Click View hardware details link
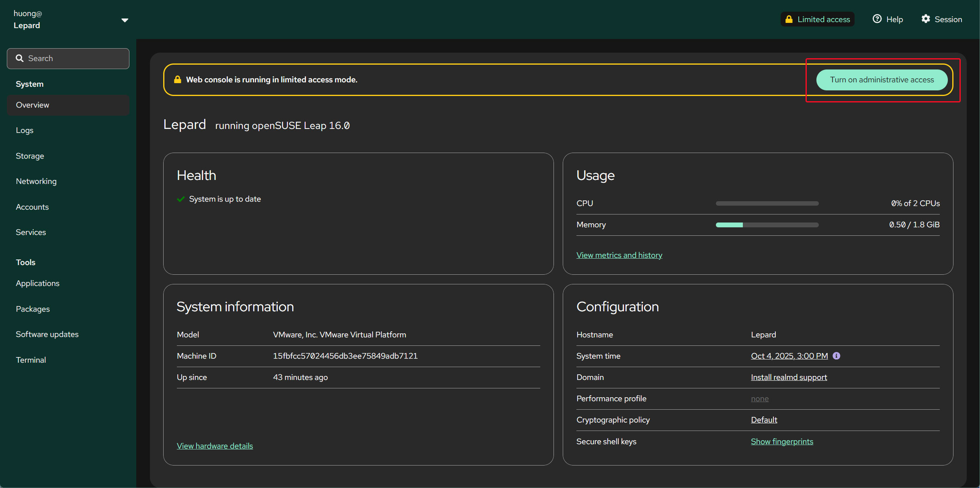 click(215, 446)
